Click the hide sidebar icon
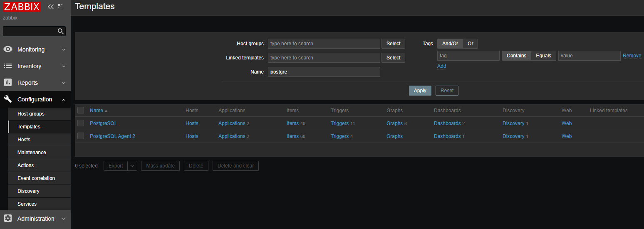Image resolution: width=644 pixels, height=229 pixels. click(61, 7)
